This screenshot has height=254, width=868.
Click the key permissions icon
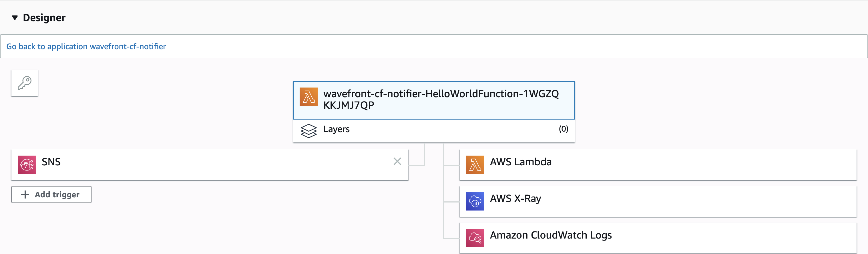click(x=25, y=83)
